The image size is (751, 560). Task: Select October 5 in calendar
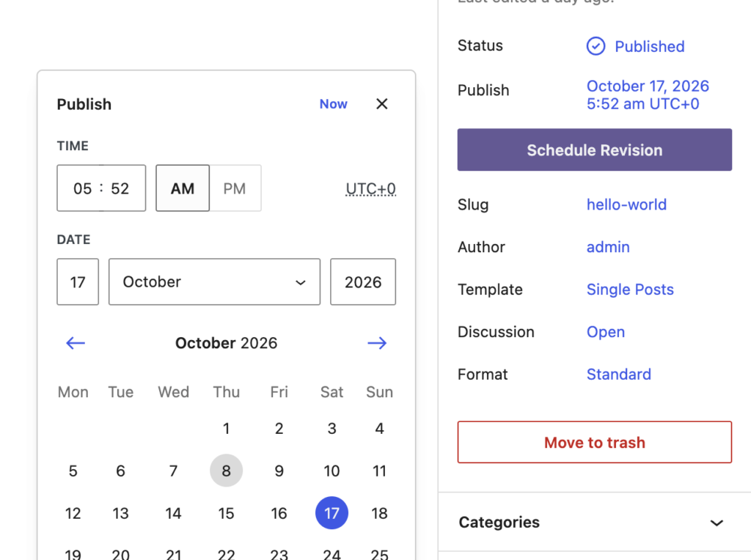(73, 471)
